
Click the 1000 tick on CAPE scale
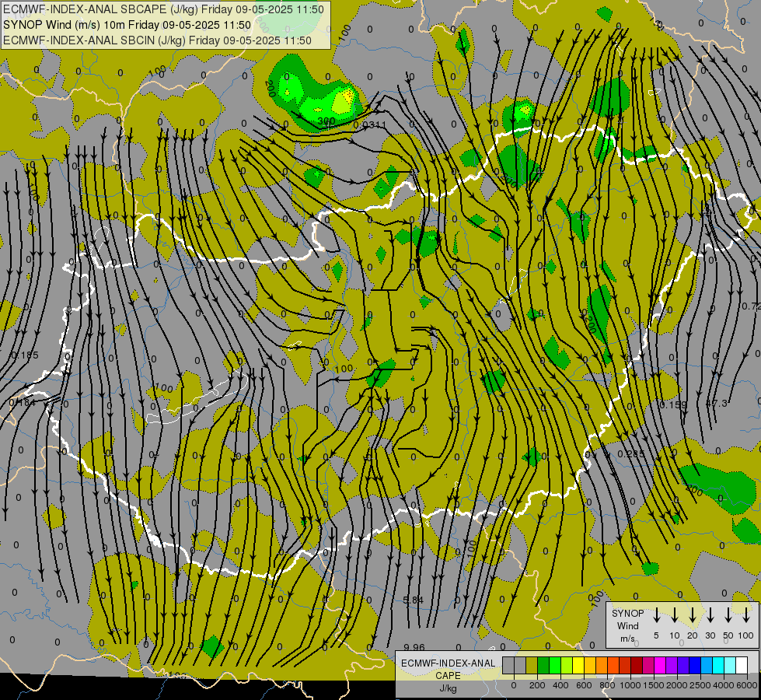630,685
